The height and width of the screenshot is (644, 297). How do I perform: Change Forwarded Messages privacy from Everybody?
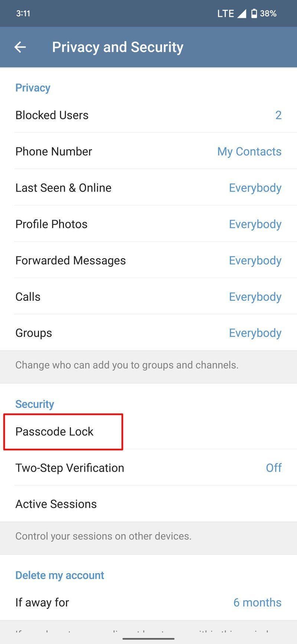tap(255, 260)
